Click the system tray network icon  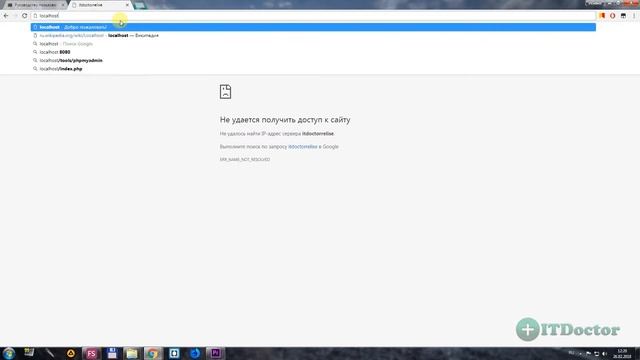596,353
